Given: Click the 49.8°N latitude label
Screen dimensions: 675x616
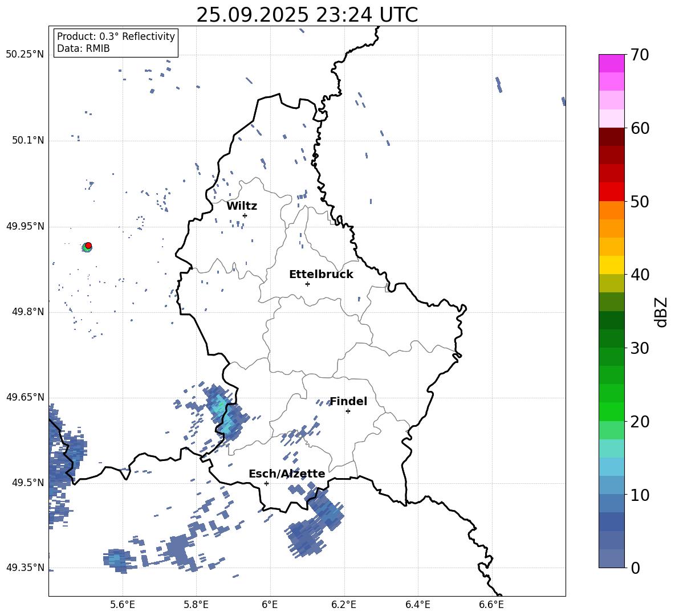Looking at the screenshot, I should [28, 312].
